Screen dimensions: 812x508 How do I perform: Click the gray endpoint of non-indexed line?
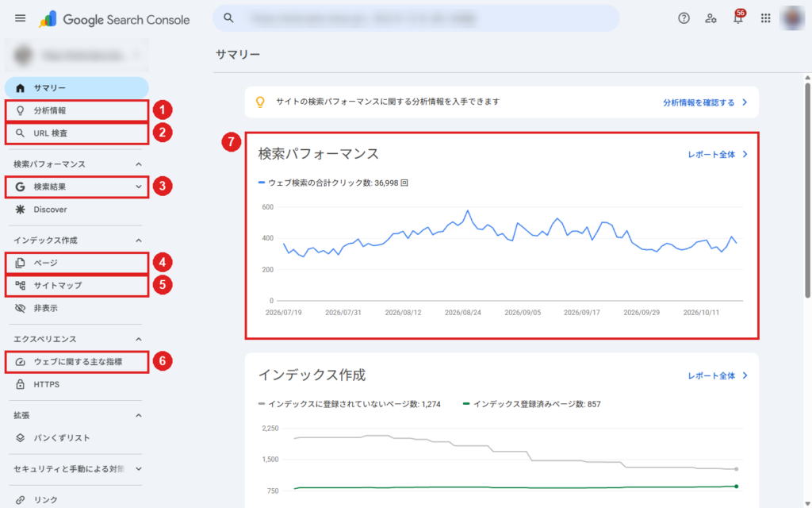[737, 469]
